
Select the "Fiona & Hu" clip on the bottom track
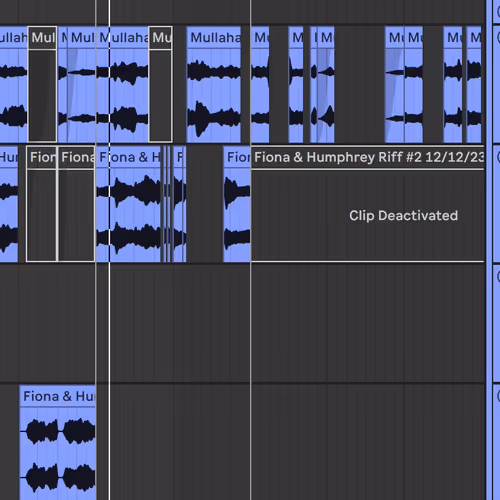58,443
